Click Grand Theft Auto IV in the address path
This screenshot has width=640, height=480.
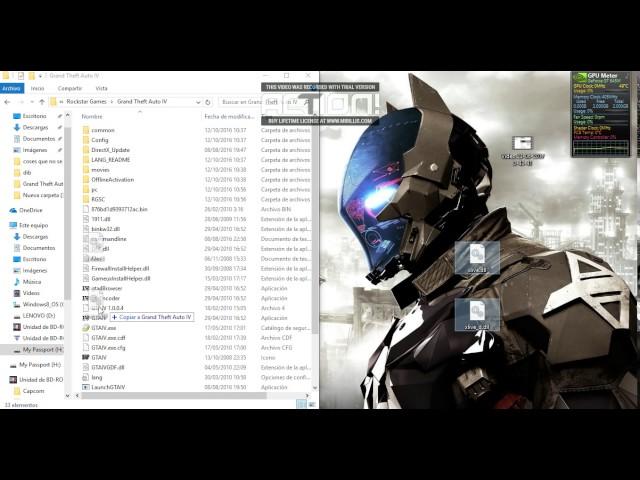142,102
